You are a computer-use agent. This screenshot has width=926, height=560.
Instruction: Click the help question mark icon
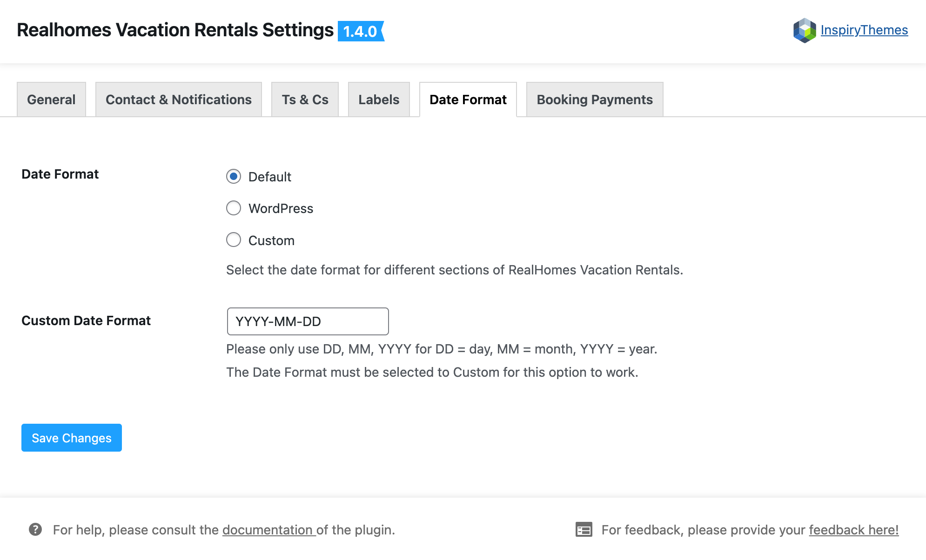click(35, 529)
